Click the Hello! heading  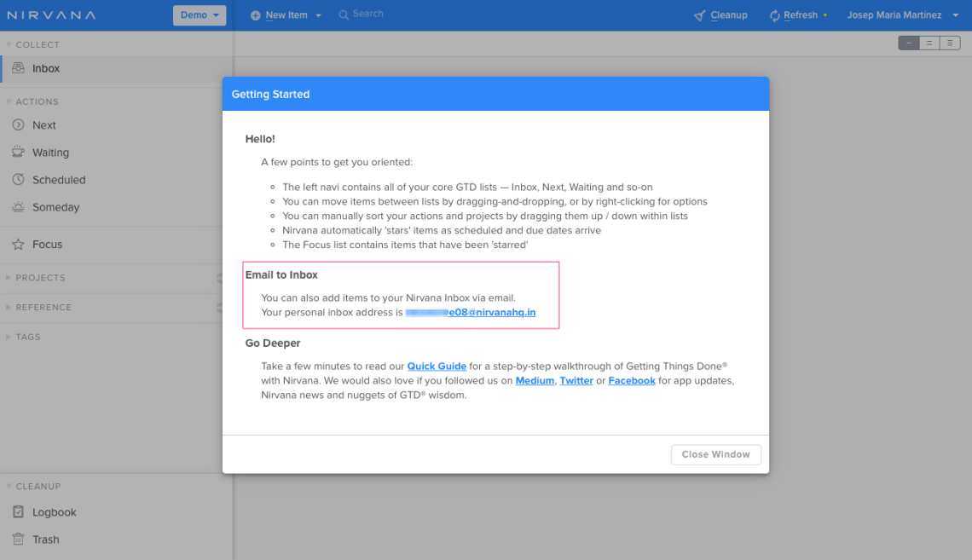click(260, 140)
